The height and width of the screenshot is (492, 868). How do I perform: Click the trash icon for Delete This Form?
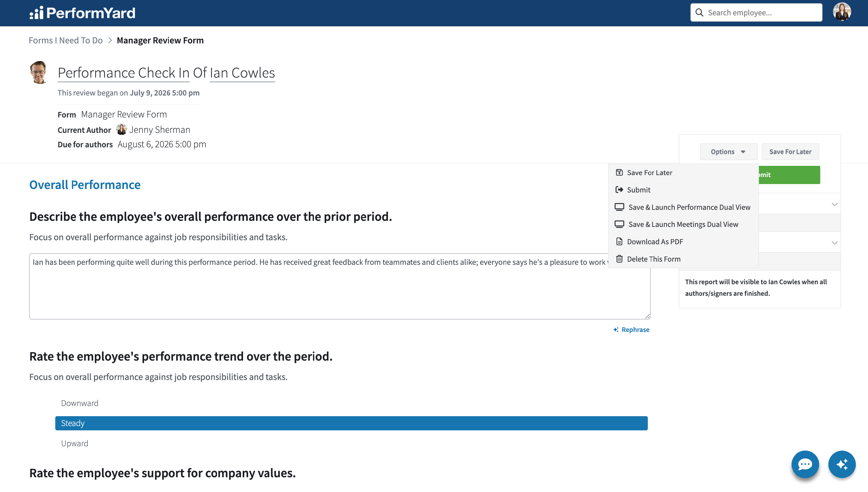point(619,259)
